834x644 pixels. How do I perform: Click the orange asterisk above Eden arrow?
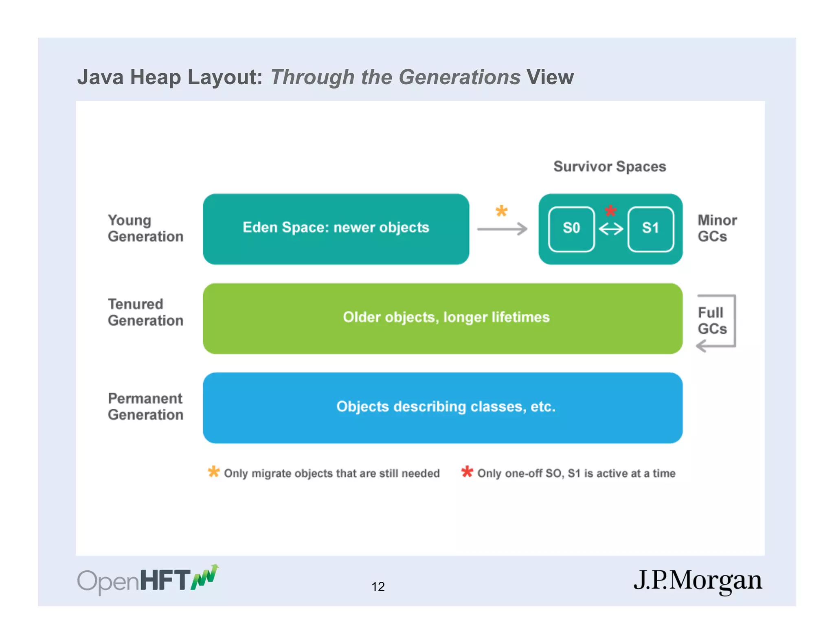pyautogui.click(x=501, y=211)
